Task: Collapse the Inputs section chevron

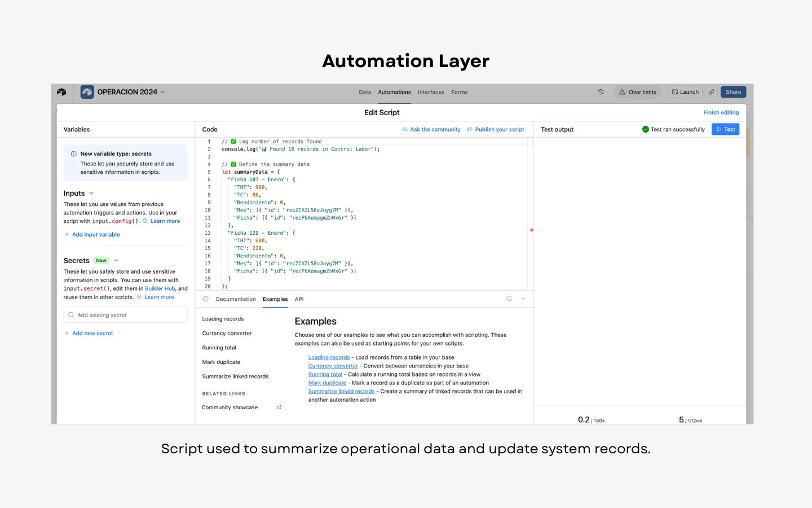Action: (91, 193)
